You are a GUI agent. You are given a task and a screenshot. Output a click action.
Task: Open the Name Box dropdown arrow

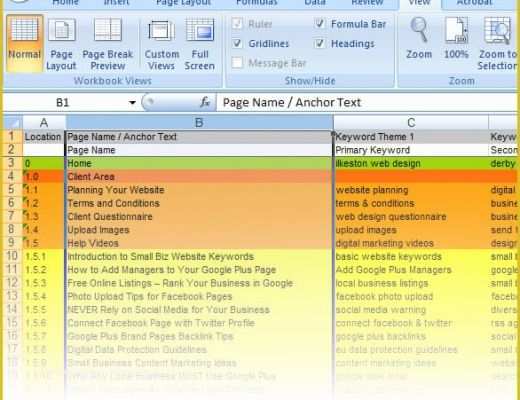point(132,102)
